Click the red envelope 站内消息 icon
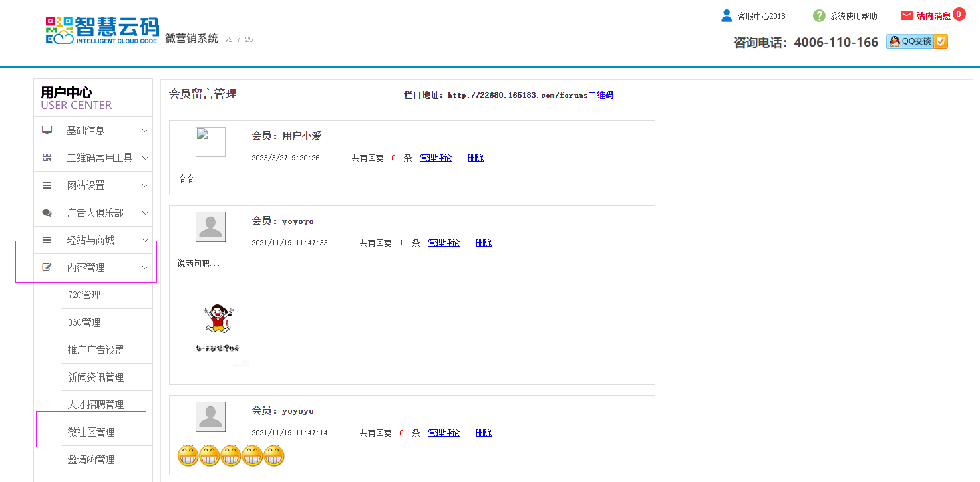 (906, 16)
